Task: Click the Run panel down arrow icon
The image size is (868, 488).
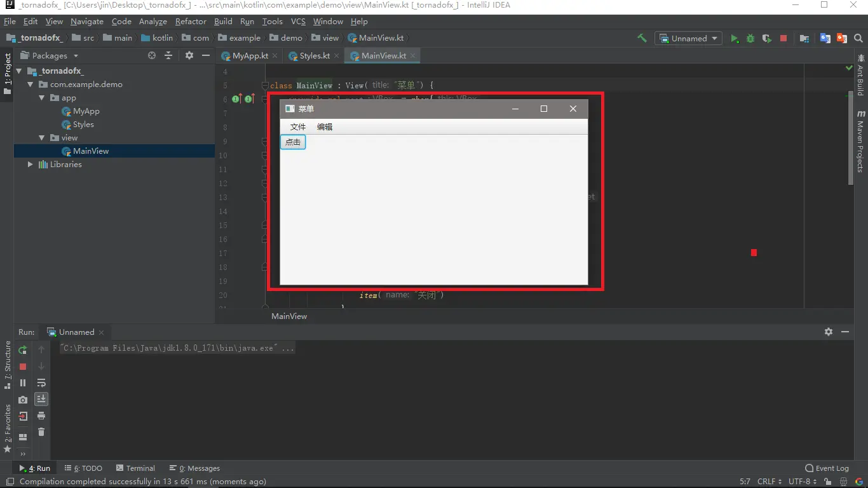Action: (x=41, y=366)
